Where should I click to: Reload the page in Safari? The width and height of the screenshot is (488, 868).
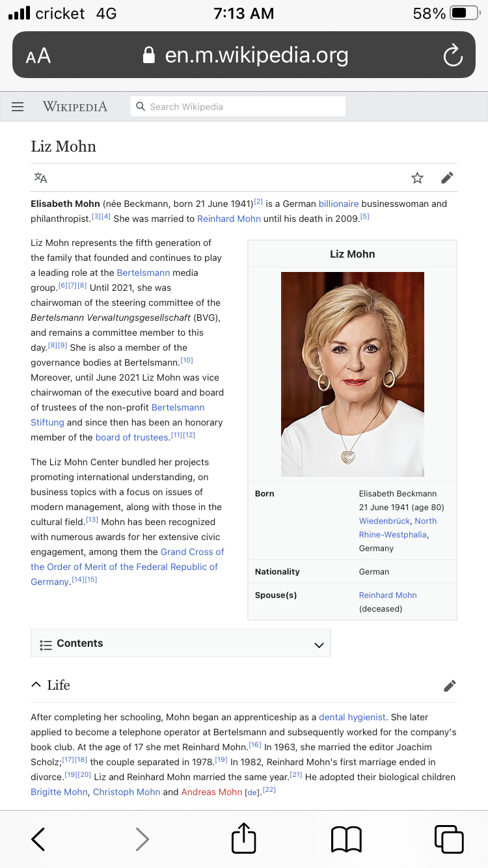(452, 56)
